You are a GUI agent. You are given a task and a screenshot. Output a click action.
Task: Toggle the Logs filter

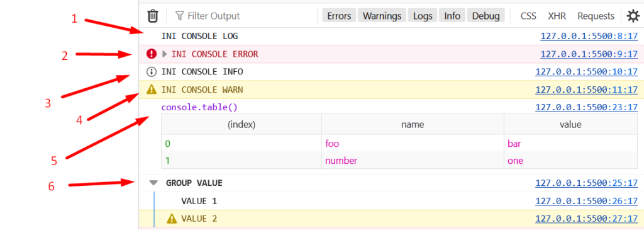pos(423,16)
